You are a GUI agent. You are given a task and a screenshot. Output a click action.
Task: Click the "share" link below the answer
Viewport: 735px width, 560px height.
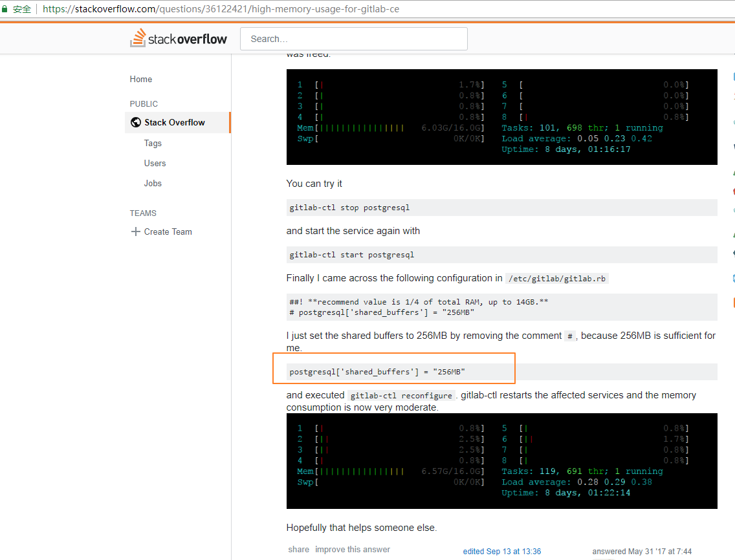(x=298, y=549)
